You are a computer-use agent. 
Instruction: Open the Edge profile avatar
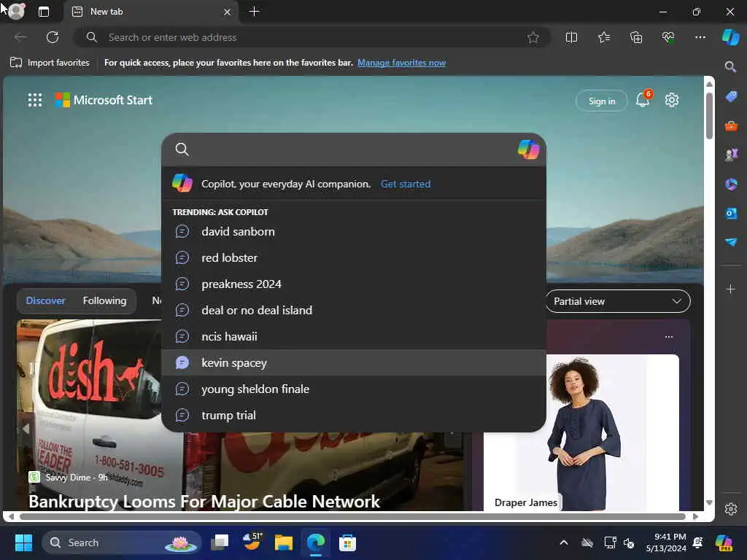point(17,12)
